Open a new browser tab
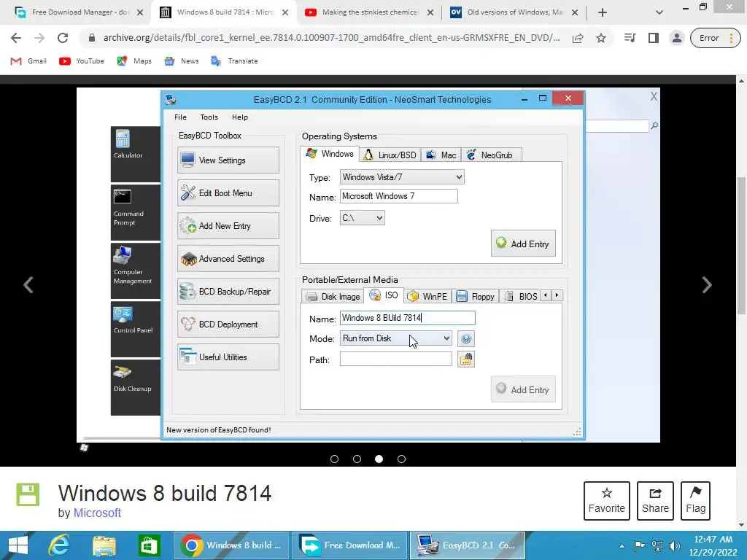Screen dimensions: 747x560 [x=602, y=12]
